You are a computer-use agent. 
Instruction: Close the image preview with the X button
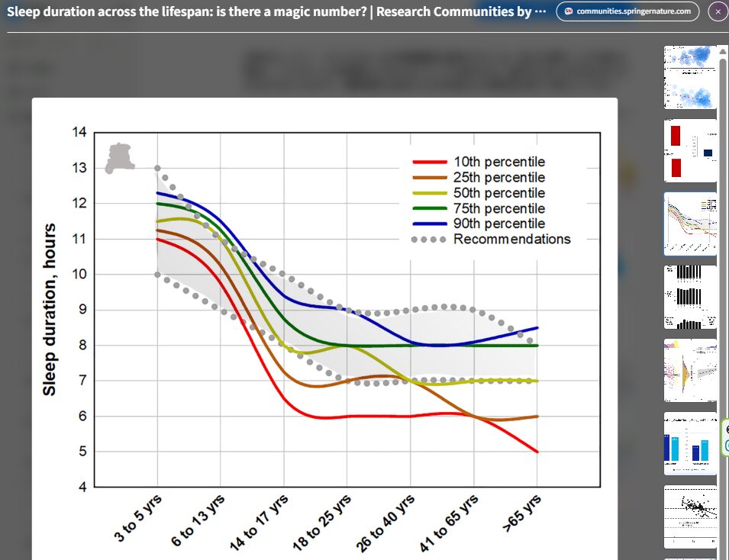(x=718, y=11)
